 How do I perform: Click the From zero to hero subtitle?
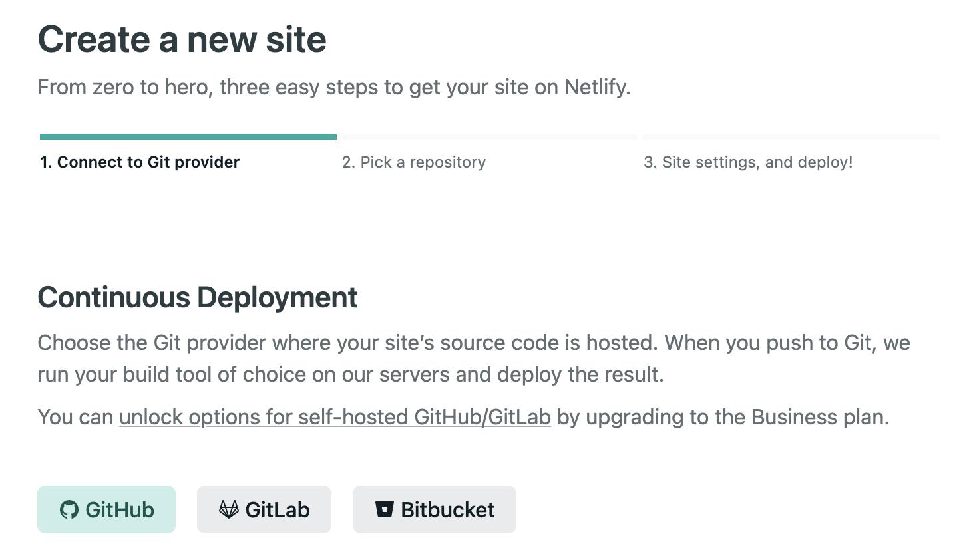[x=334, y=87]
